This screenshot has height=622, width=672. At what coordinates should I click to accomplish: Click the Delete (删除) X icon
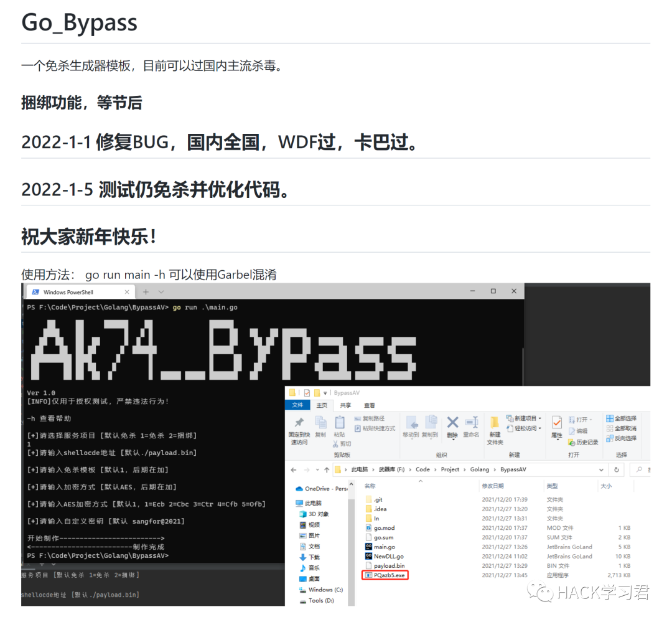point(452,423)
